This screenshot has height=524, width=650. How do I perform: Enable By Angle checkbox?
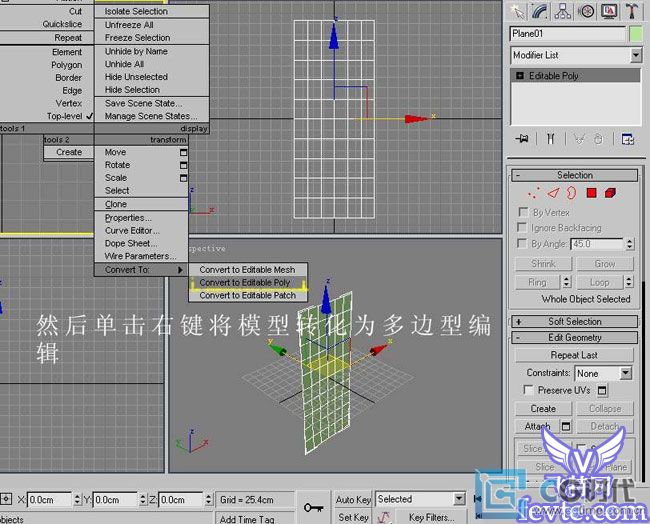(522, 243)
